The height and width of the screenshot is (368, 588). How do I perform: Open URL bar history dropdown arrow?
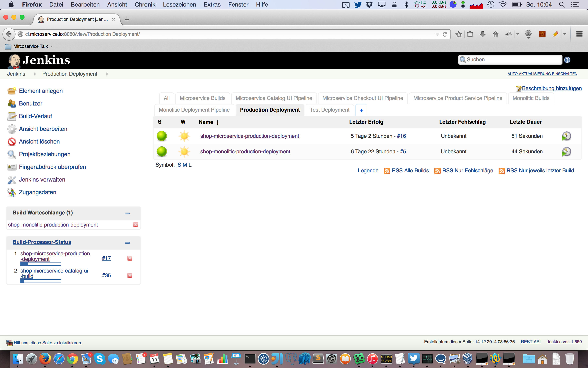[437, 34]
